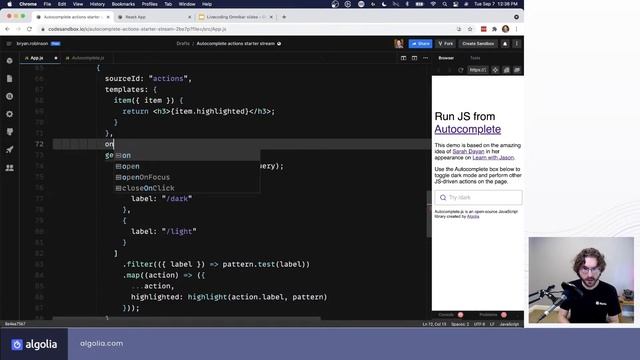640x360 pixels.
Task: Switch to the Browser preview tab
Action: coord(446,58)
